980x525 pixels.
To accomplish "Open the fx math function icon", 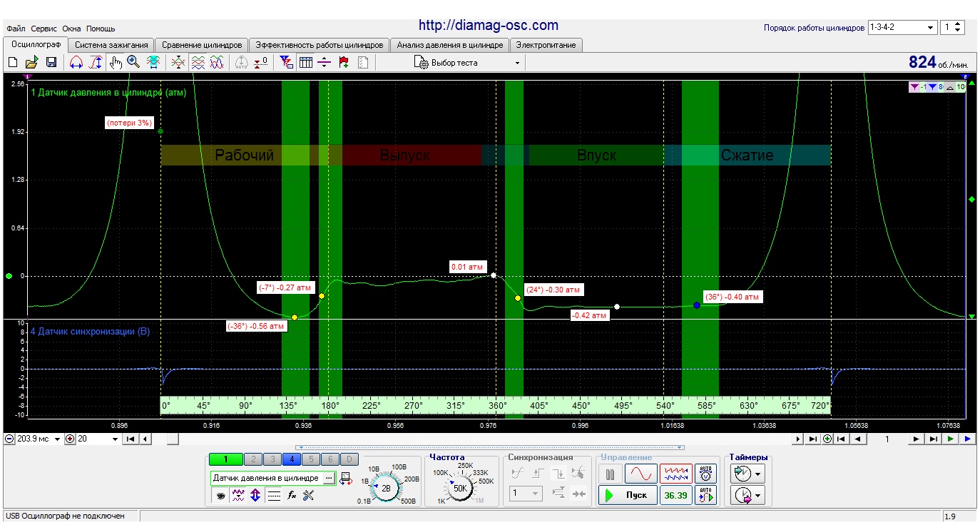I will 292,495.
